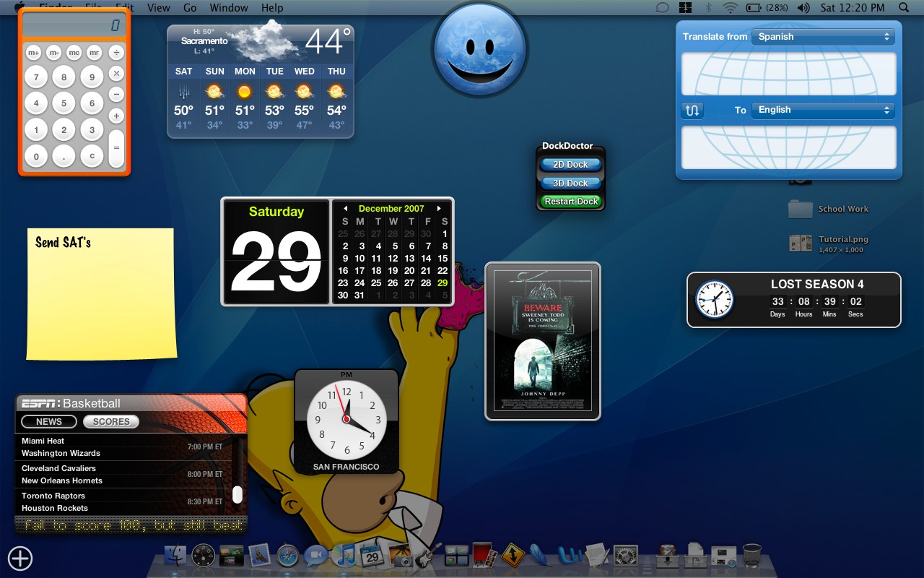This screenshot has width=924, height=578.
Task: Select Cleveland Cavaliers vs New Orleans Hornets game
Action: coord(123,475)
